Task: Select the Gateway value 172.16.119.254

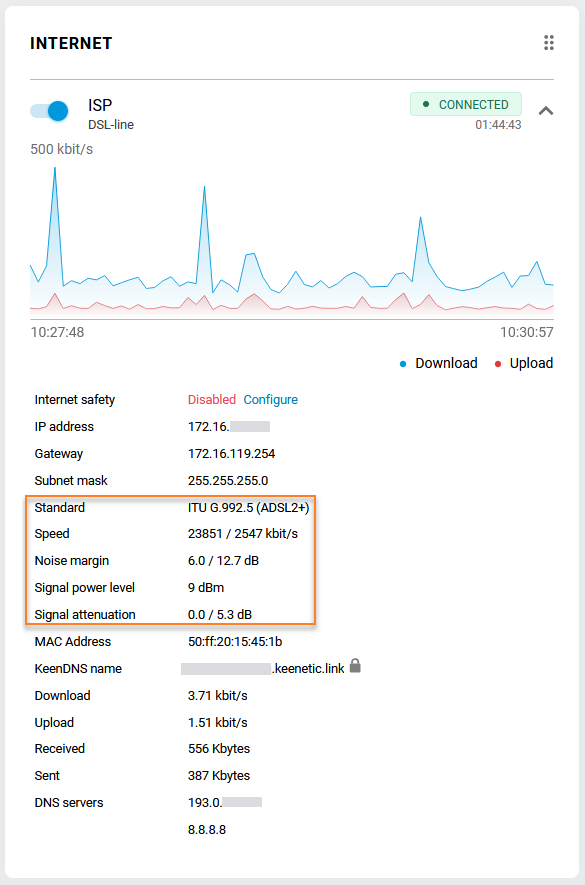Action: (x=232, y=454)
